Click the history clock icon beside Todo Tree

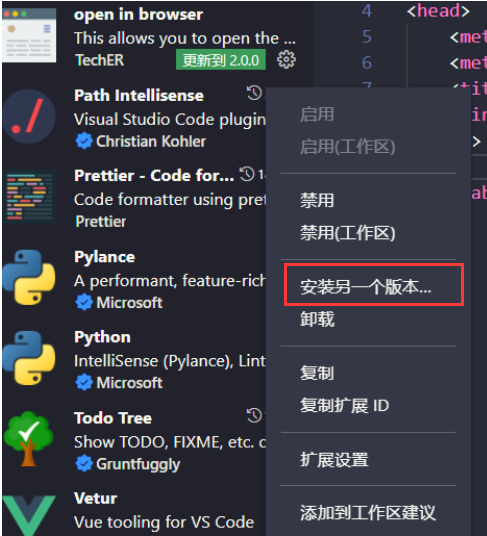pyautogui.click(x=254, y=415)
